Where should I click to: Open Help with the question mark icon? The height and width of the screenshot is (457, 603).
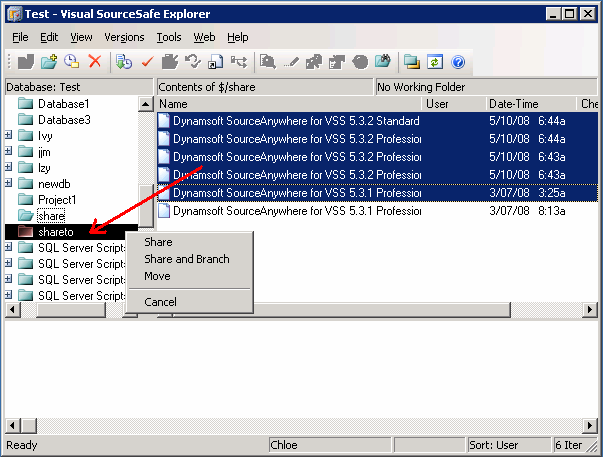click(x=458, y=62)
